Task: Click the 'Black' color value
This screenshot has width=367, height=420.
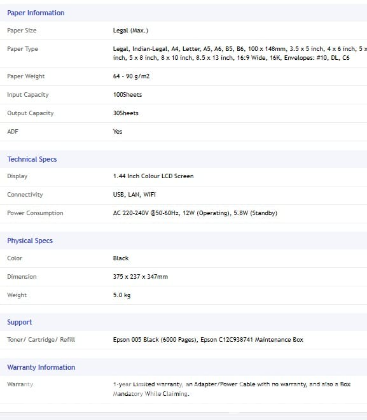Action: click(120, 258)
